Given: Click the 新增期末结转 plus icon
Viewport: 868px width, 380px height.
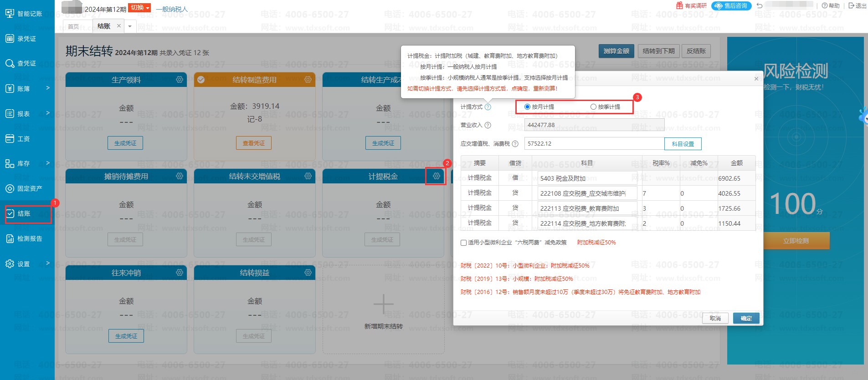Looking at the screenshot, I should [x=383, y=304].
